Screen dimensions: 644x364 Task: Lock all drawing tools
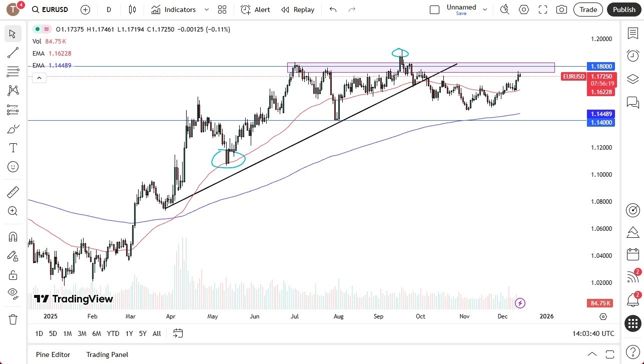[x=13, y=275]
